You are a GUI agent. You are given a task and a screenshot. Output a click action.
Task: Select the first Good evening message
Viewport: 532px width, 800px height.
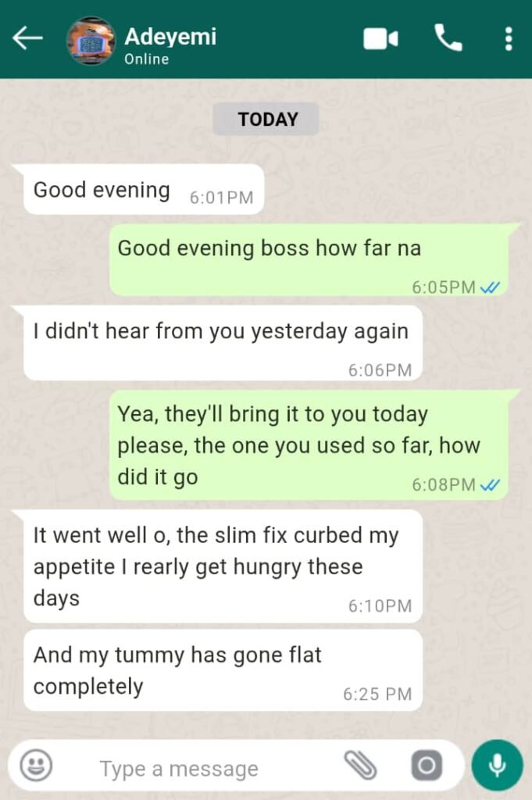(143, 190)
